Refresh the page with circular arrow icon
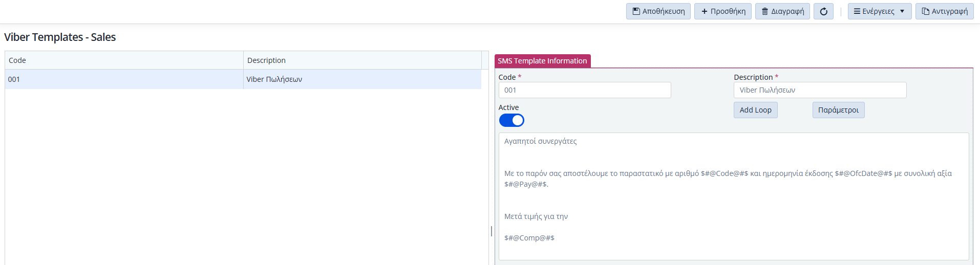Viewport: 980px width, 265px height. [x=823, y=11]
